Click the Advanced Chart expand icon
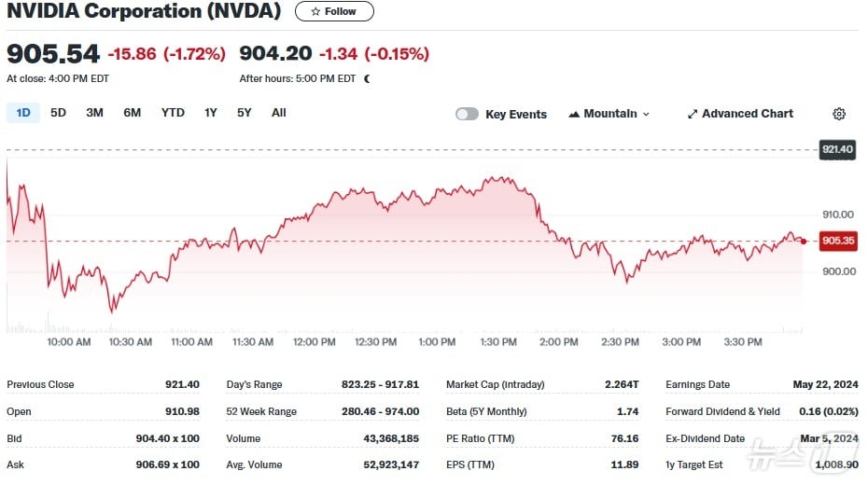The image size is (868, 485). [x=693, y=114]
